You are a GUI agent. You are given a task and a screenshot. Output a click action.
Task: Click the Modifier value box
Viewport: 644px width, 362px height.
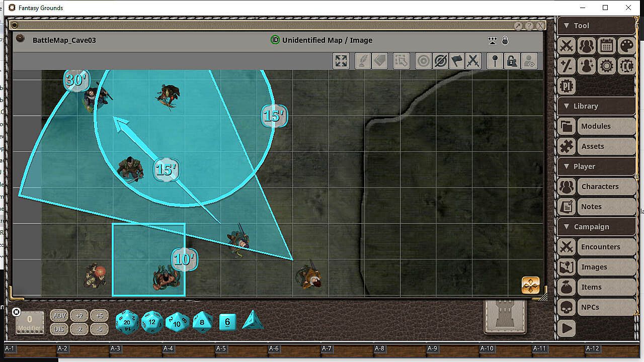[30, 322]
